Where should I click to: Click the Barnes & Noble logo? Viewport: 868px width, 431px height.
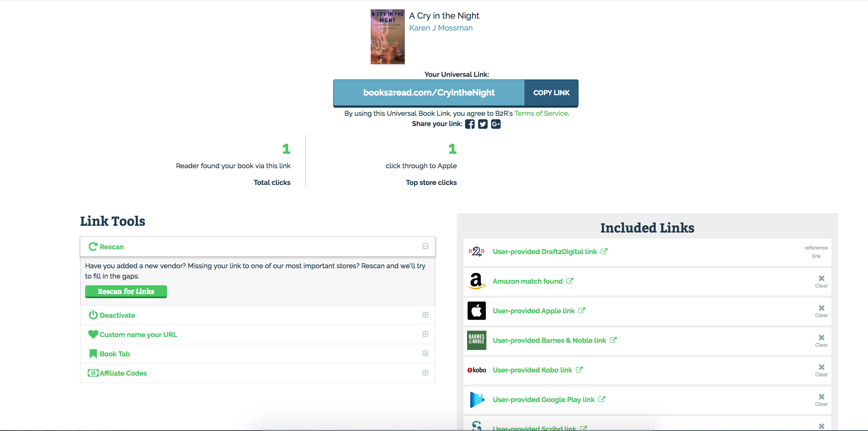pos(476,340)
